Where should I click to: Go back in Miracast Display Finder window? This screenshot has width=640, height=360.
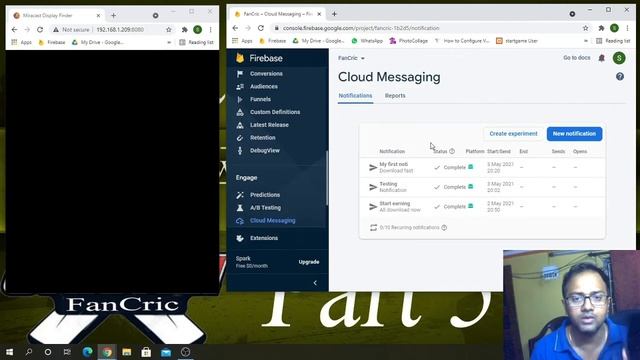(14, 29)
